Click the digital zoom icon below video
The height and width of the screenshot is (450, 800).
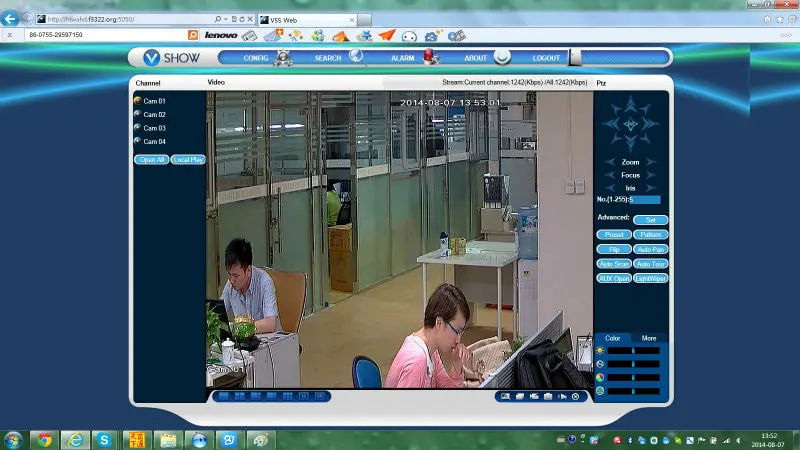click(505, 396)
